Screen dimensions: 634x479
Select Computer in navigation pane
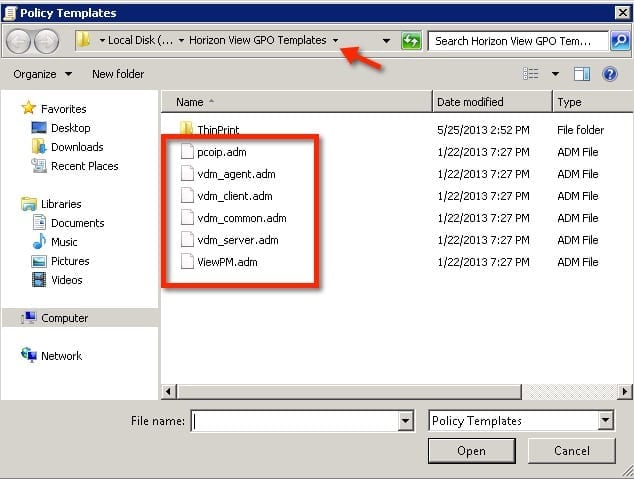click(64, 318)
